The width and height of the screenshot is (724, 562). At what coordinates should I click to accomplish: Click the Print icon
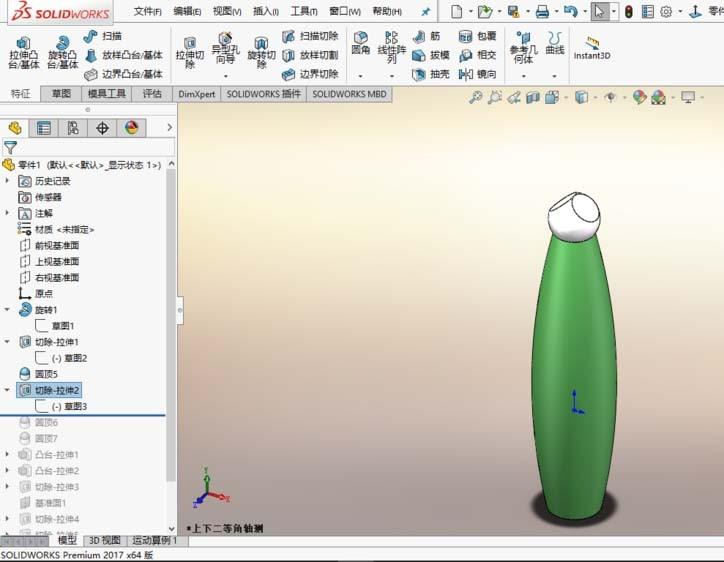(542, 12)
